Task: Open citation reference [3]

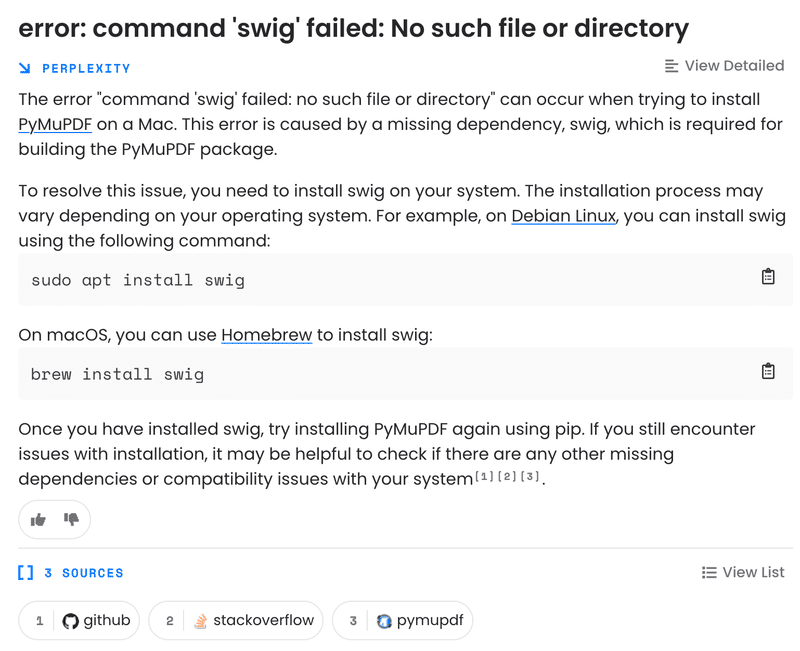Action: click(530, 476)
